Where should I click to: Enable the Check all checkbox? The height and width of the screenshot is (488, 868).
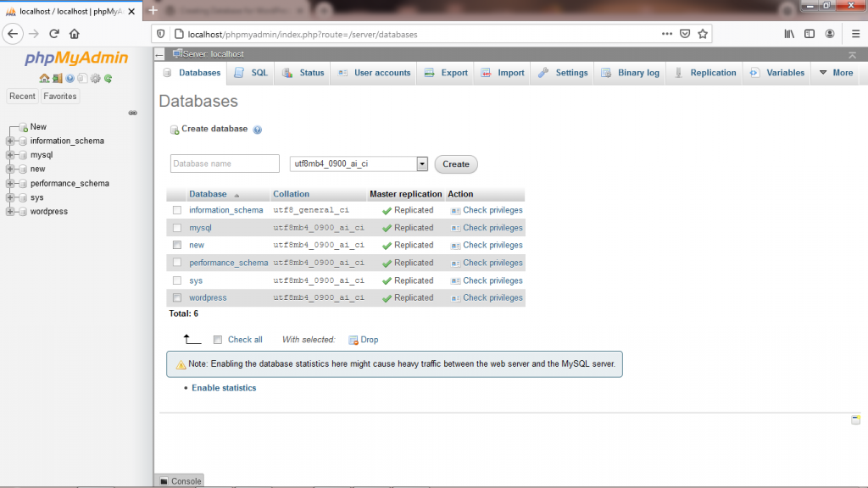click(218, 340)
